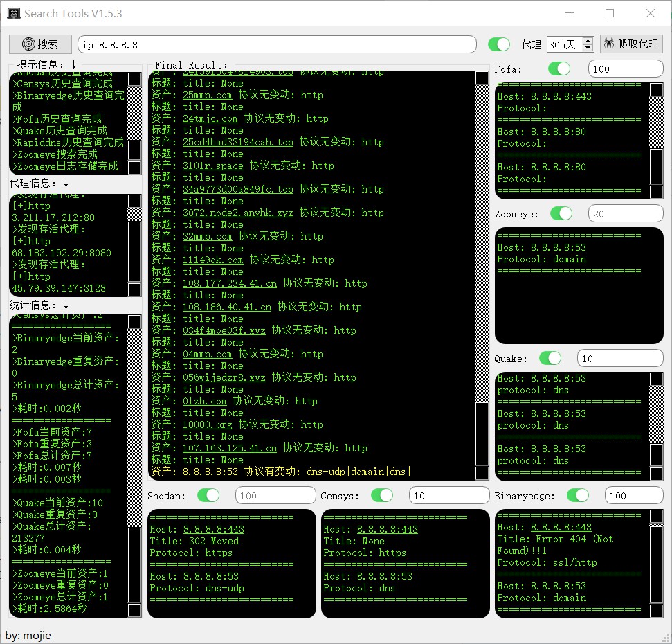Disable the Fofa source toggle
The height and width of the screenshot is (644, 672).
pyautogui.click(x=559, y=69)
